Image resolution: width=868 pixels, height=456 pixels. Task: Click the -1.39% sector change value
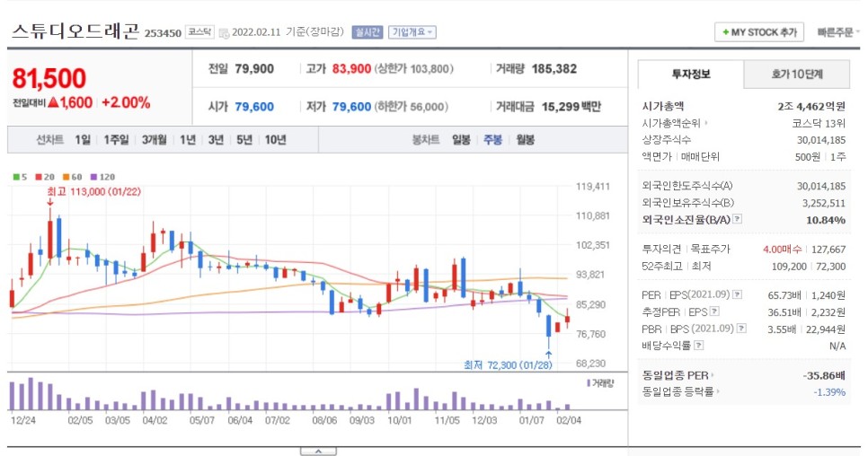(x=829, y=392)
